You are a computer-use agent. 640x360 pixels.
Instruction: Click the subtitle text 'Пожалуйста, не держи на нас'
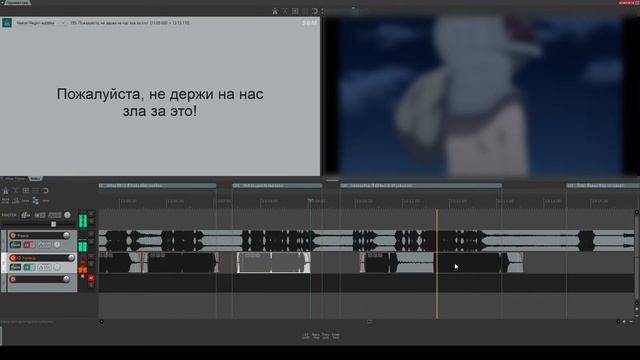point(160,94)
